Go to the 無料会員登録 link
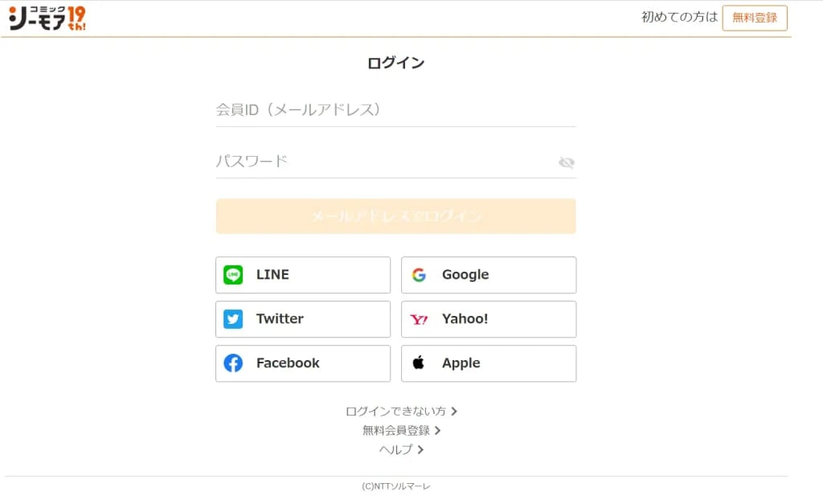 coord(396,431)
